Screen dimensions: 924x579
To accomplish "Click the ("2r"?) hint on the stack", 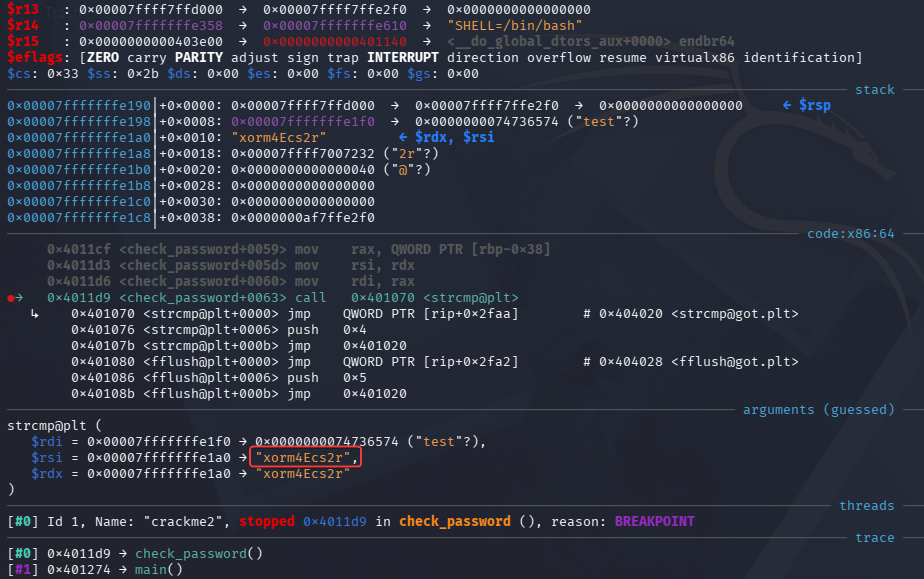I will (411, 153).
